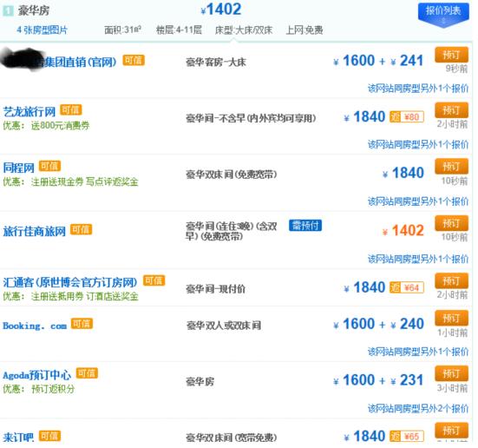Click 预订 for 汇通客 row
Screen dimensions: 478x448
[451, 280]
